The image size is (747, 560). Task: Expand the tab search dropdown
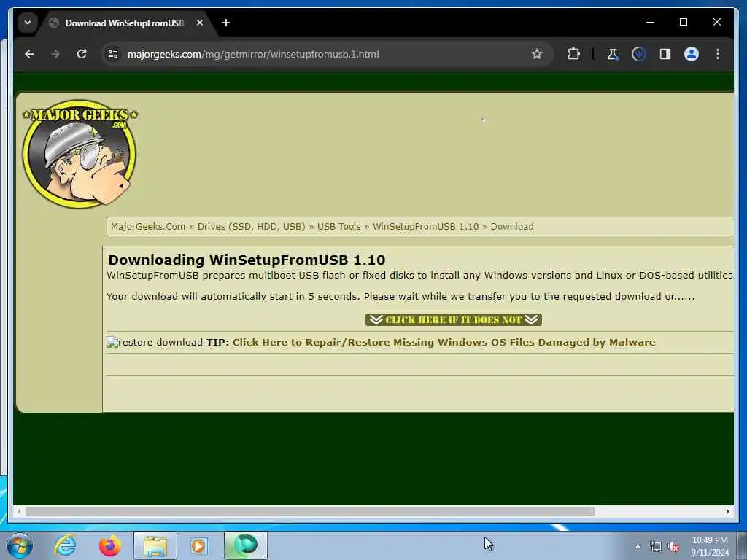[x=28, y=23]
